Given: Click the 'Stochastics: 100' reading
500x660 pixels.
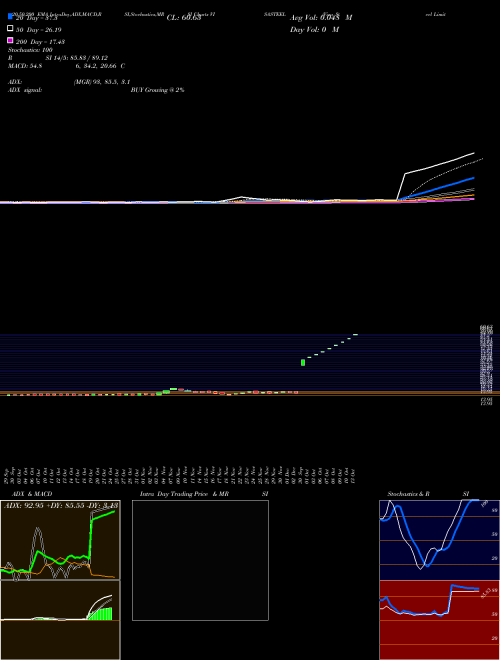Looking at the screenshot, I should [30, 50].
